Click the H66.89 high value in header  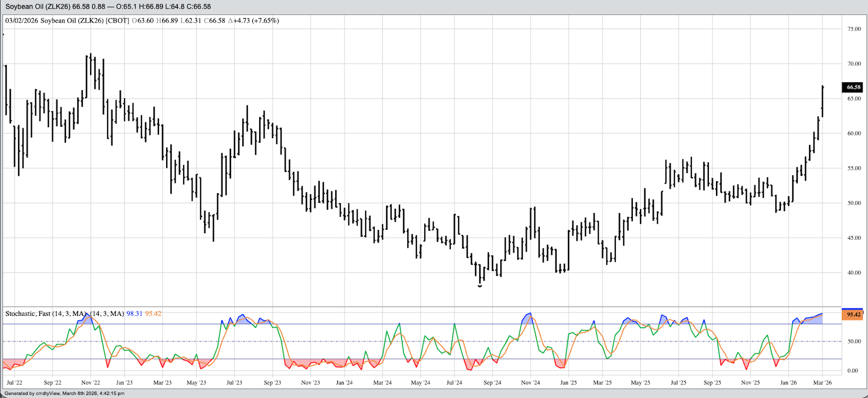[167, 21]
